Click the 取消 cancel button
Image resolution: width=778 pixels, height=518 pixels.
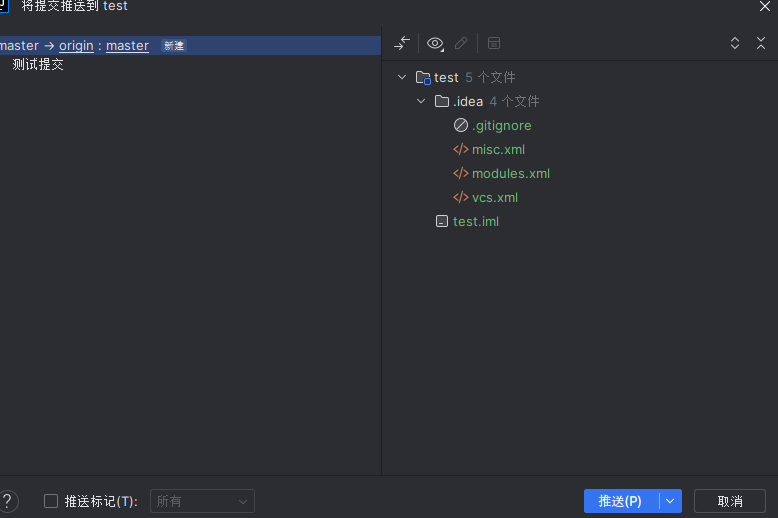[x=730, y=501]
